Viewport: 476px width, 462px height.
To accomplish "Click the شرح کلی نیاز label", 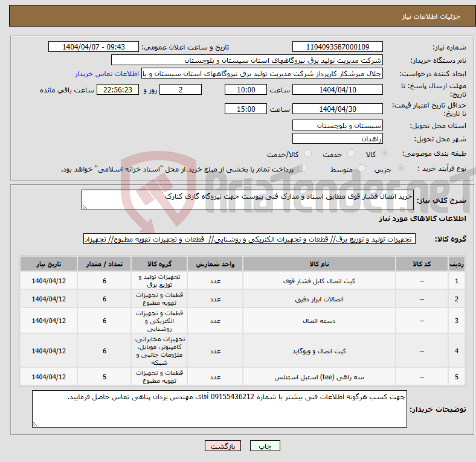I will click(441, 201).
